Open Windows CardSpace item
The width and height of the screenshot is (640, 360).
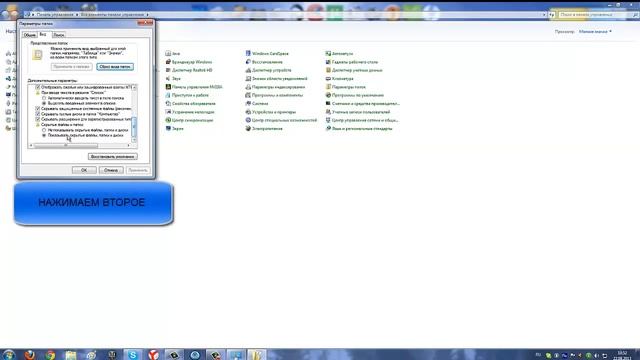(x=267, y=53)
